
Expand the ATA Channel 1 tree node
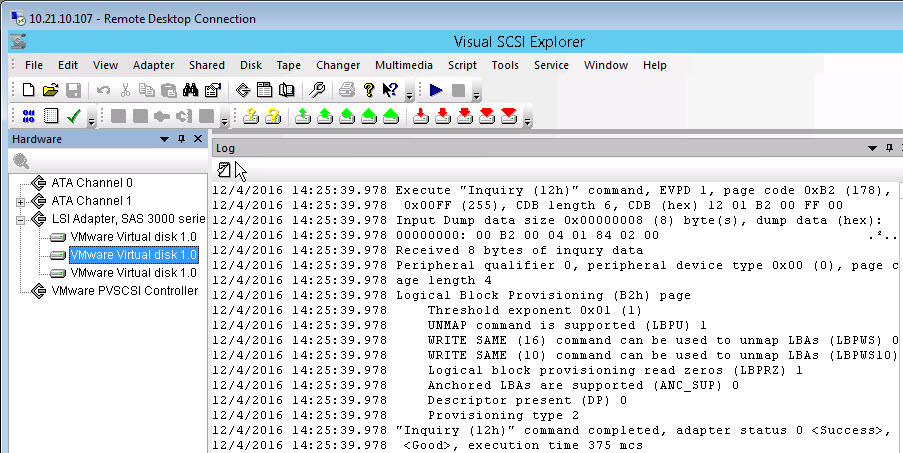[x=21, y=202]
